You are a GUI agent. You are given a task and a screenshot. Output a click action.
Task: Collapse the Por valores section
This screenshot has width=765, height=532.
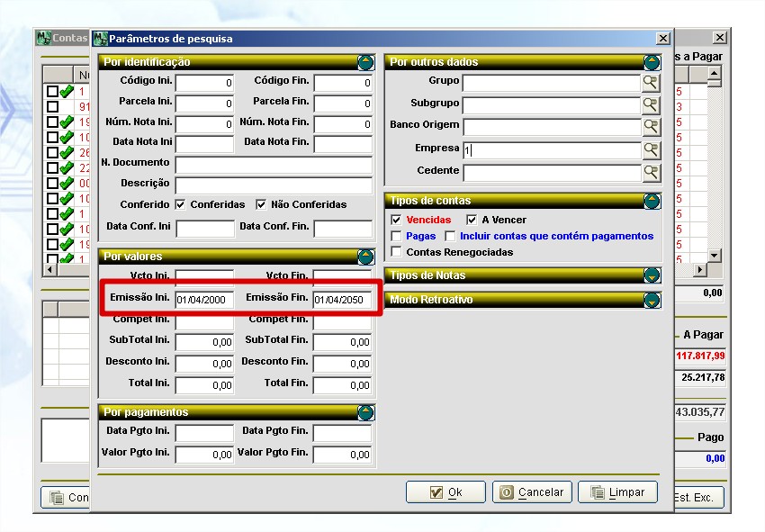(x=365, y=257)
